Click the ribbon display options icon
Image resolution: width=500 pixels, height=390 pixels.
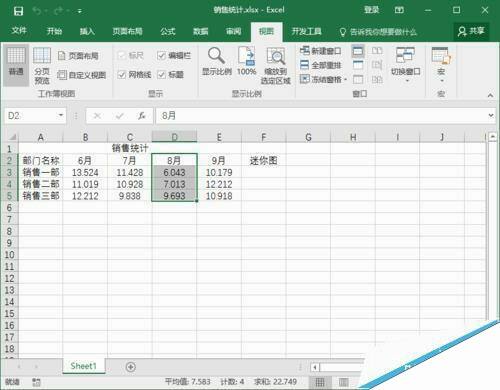click(399, 10)
